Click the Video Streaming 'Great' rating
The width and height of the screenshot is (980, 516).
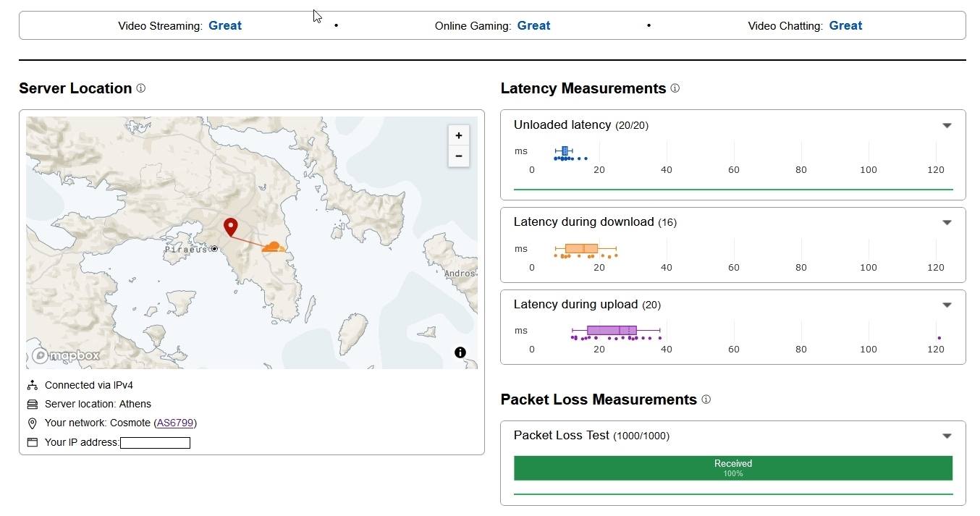tap(225, 25)
